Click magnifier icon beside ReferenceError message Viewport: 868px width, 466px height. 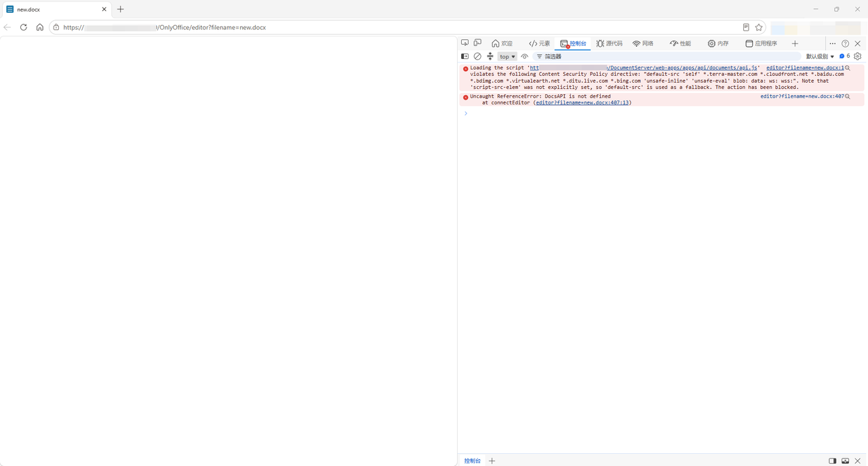[x=848, y=96]
